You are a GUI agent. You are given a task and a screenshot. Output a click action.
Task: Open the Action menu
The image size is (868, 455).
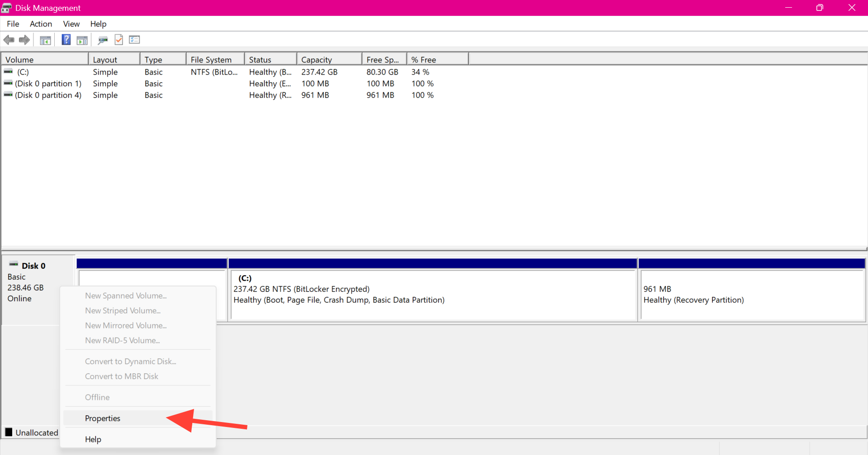pyautogui.click(x=41, y=24)
